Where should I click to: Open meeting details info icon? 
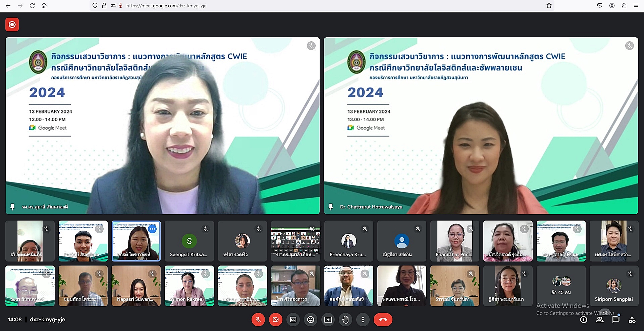point(584,320)
